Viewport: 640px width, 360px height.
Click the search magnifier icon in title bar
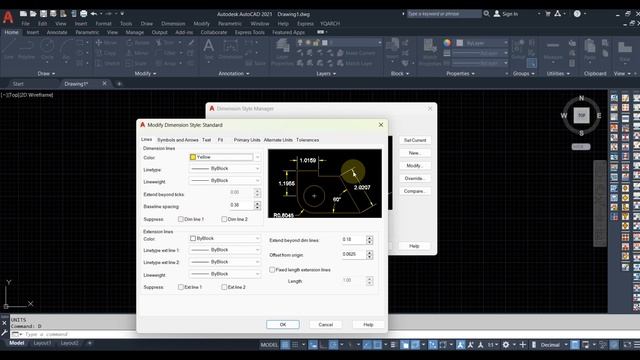click(487, 14)
